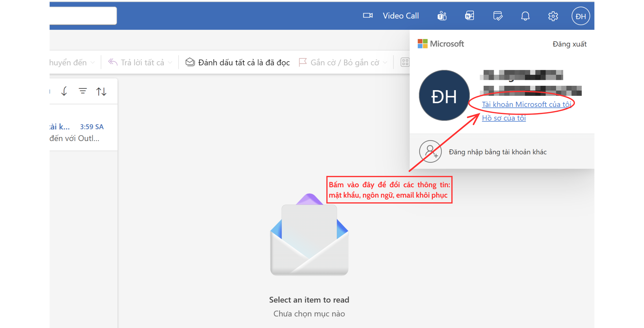Viewport: 644px width, 328px height.
Task: Open the OneNote feed icon
Action: 469,16
